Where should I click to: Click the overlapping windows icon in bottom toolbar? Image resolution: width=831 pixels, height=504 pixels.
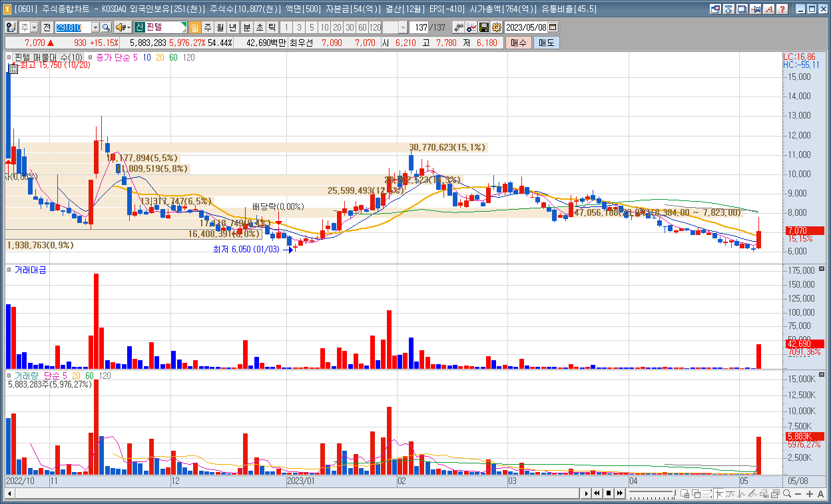tap(696, 493)
